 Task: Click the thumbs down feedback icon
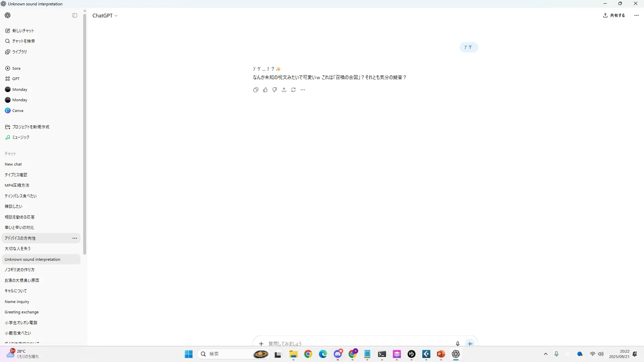click(x=275, y=90)
